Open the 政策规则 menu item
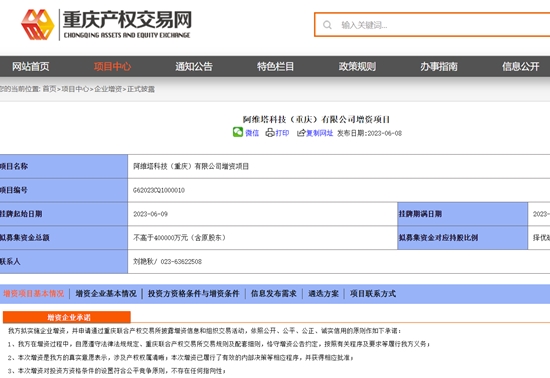The width and height of the screenshot is (550, 378). click(357, 66)
